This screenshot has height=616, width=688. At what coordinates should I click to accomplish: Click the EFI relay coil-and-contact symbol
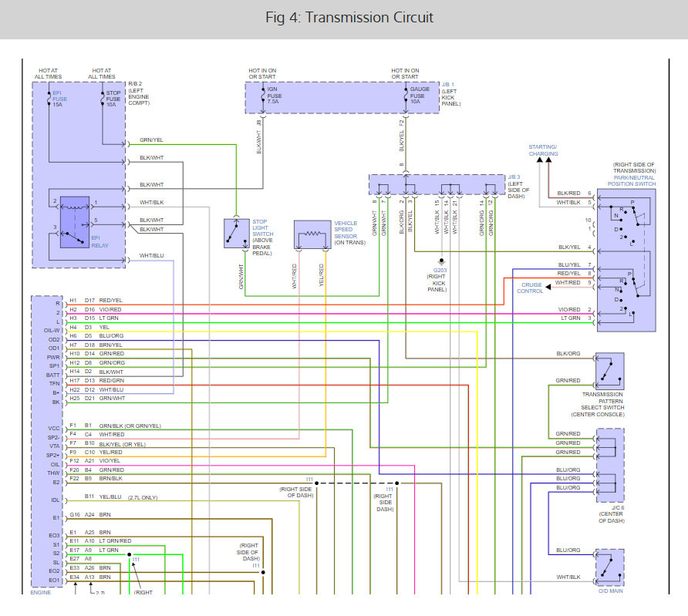[75, 222]
